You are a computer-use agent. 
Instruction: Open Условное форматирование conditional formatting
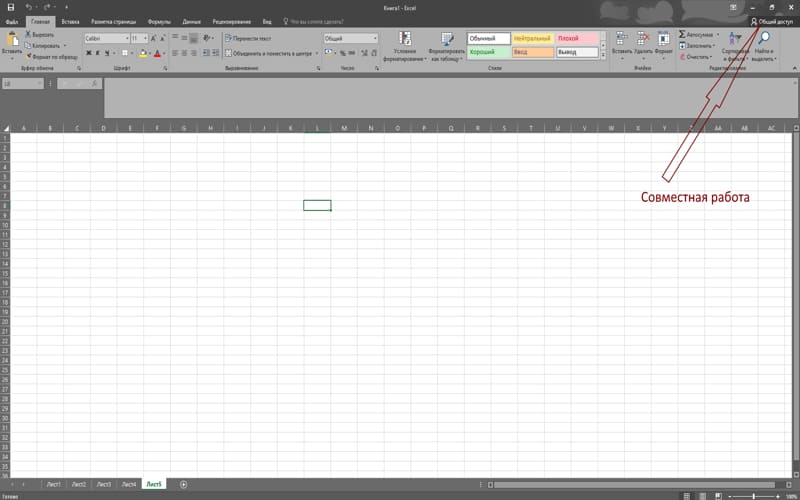pyautogui.click(x=405, y=46)
